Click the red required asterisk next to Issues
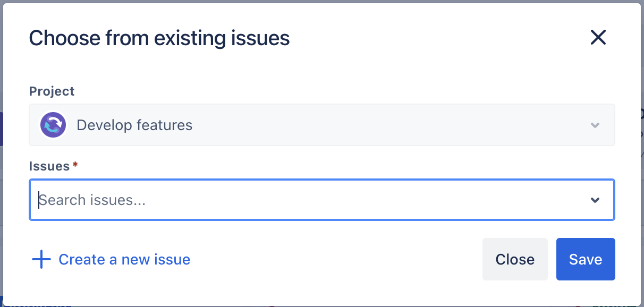The image size is (644, 307). [75, 165]
